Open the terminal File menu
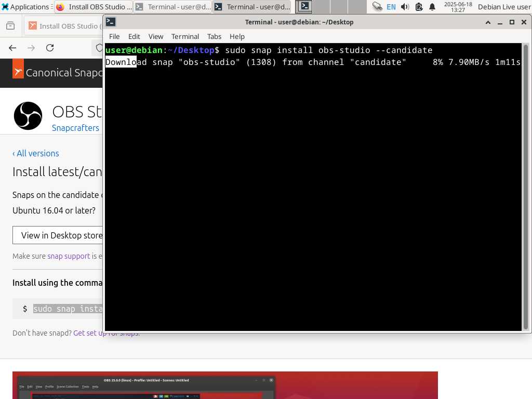This screenshot has width=532, height=399. pyautogui.click(x=114, y=37)
